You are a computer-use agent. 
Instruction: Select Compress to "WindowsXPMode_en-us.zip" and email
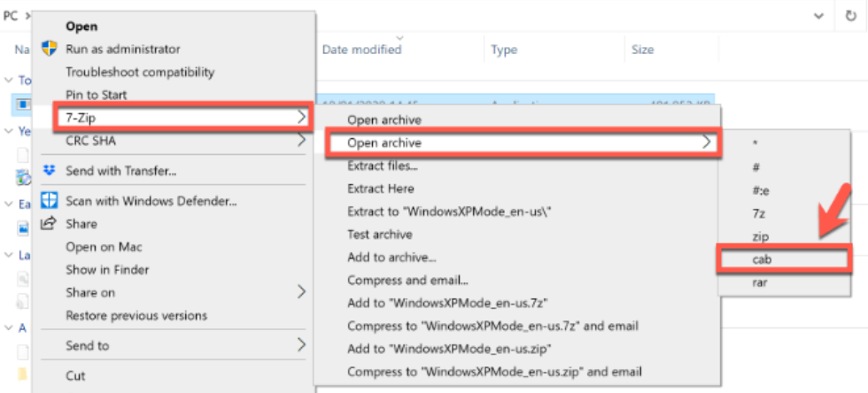pos(494,372)
